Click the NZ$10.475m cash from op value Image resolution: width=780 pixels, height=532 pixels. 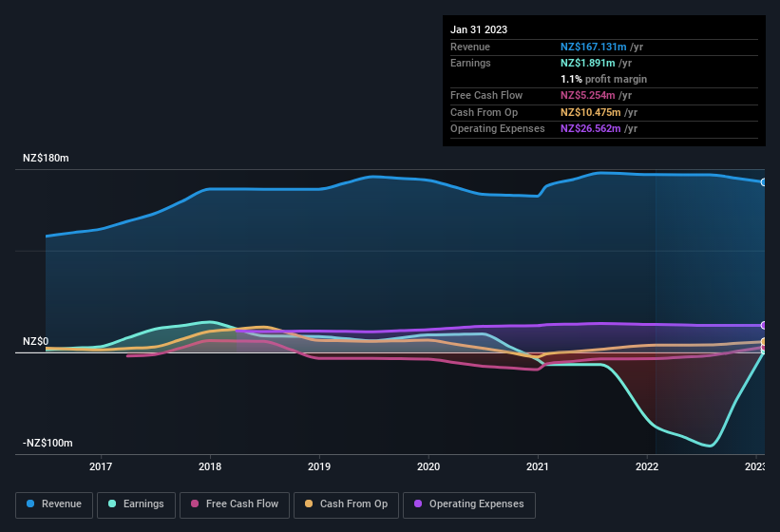591,112
